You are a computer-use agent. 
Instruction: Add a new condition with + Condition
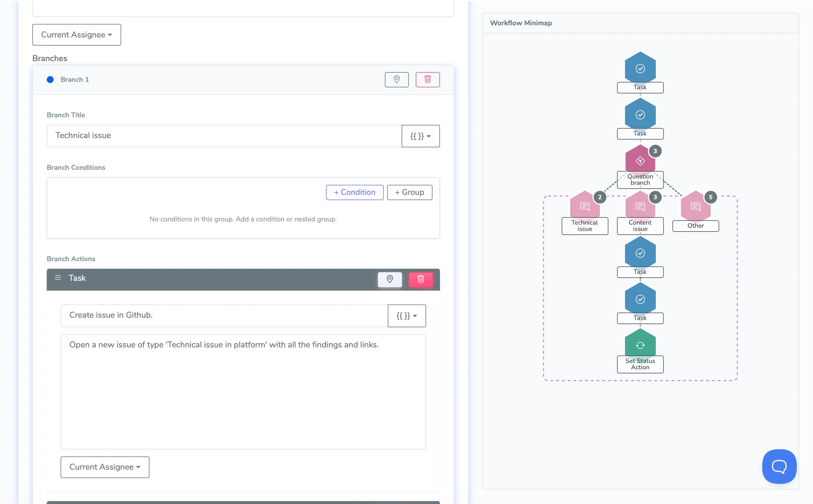coord(355,192)
